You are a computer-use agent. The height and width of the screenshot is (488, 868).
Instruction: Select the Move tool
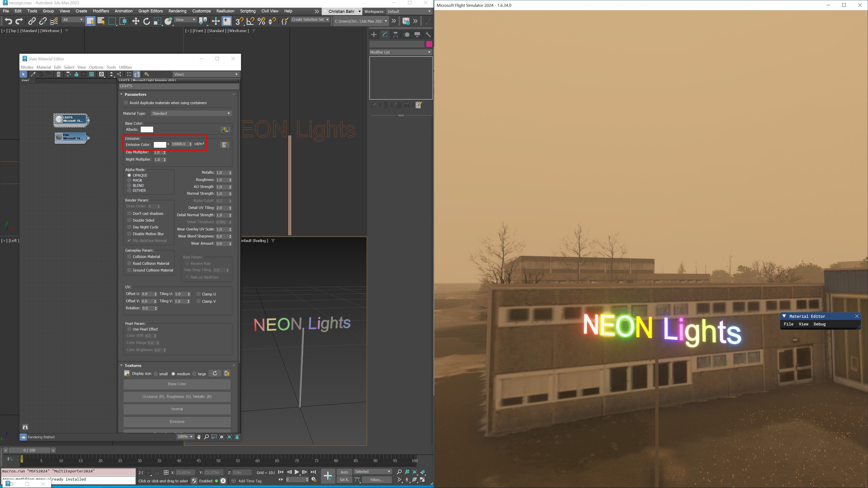click(x=135, y=21)
